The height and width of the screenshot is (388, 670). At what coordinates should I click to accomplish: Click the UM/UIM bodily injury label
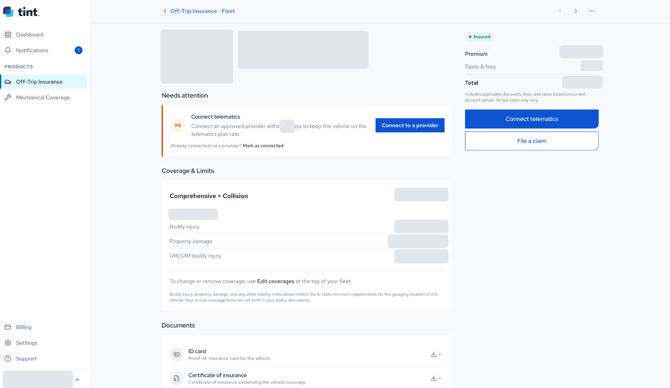tap(195, 256)
